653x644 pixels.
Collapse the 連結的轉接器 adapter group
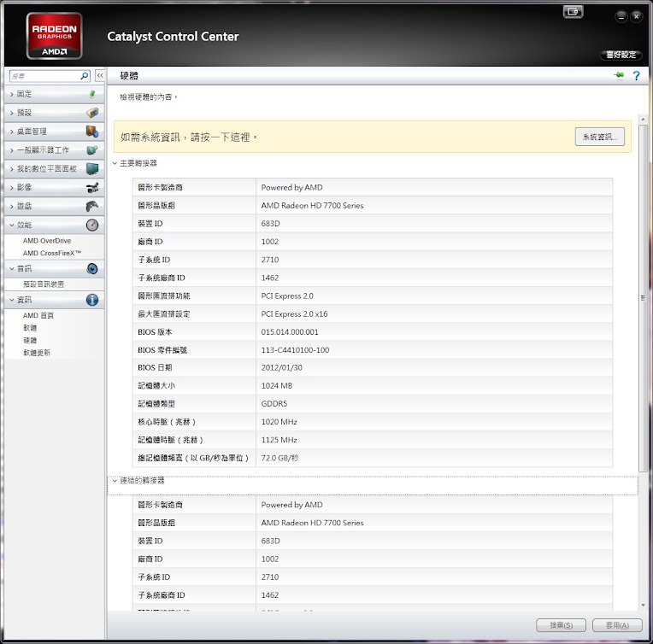115,481
